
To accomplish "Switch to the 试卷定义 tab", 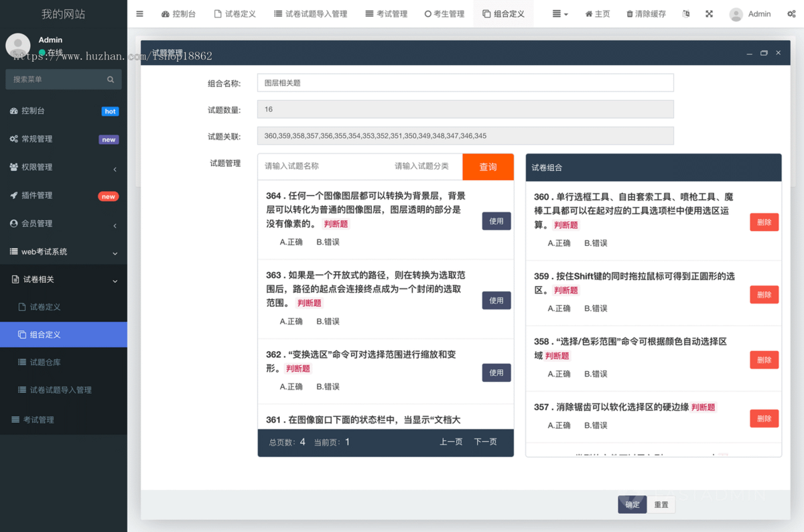I will tap(235, 13).
